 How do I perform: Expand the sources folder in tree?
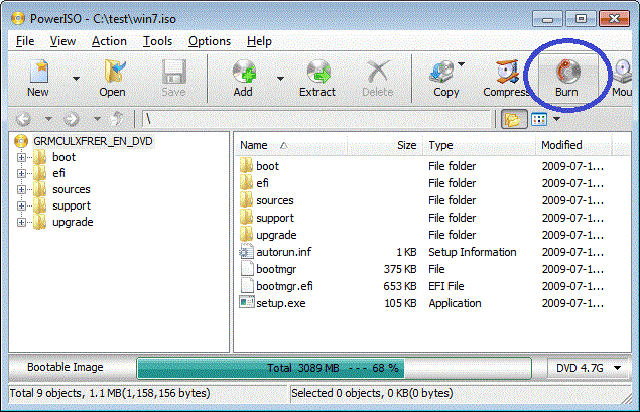[21, 189]
